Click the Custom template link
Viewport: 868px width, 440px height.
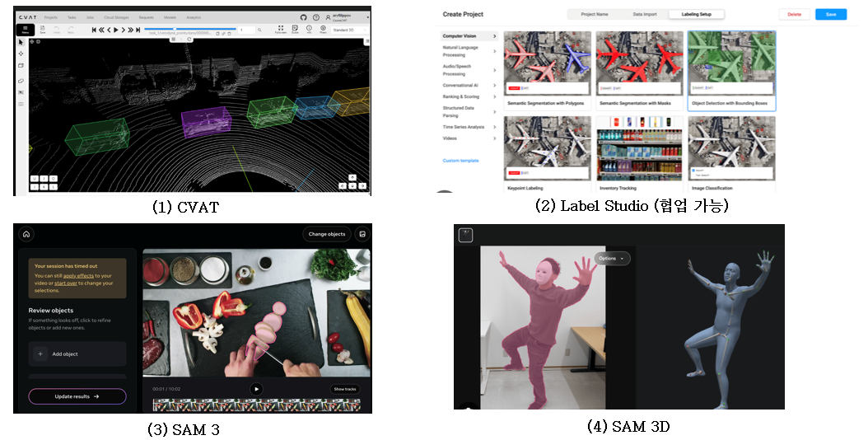460,161
